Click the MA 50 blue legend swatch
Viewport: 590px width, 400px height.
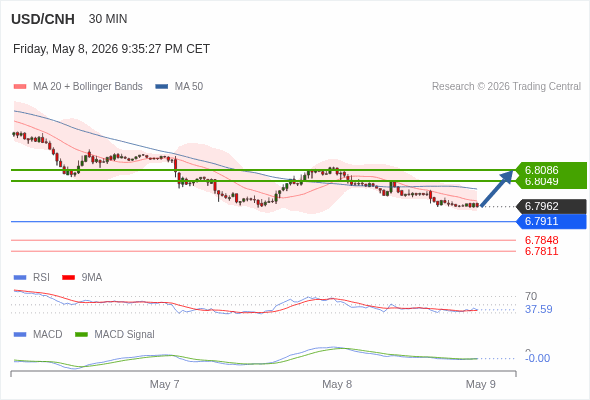[x=162, y=87]
